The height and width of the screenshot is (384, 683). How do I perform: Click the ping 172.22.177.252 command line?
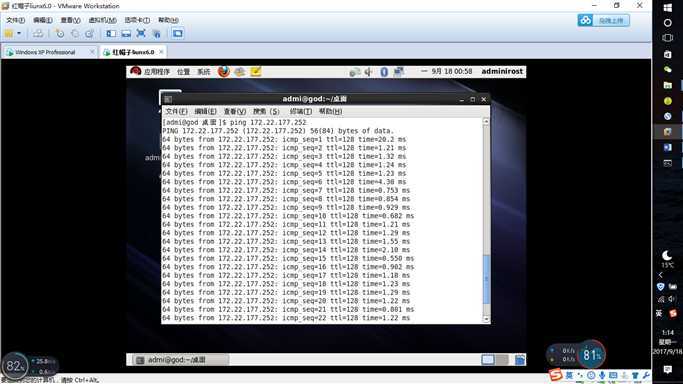tap(234, 122)
